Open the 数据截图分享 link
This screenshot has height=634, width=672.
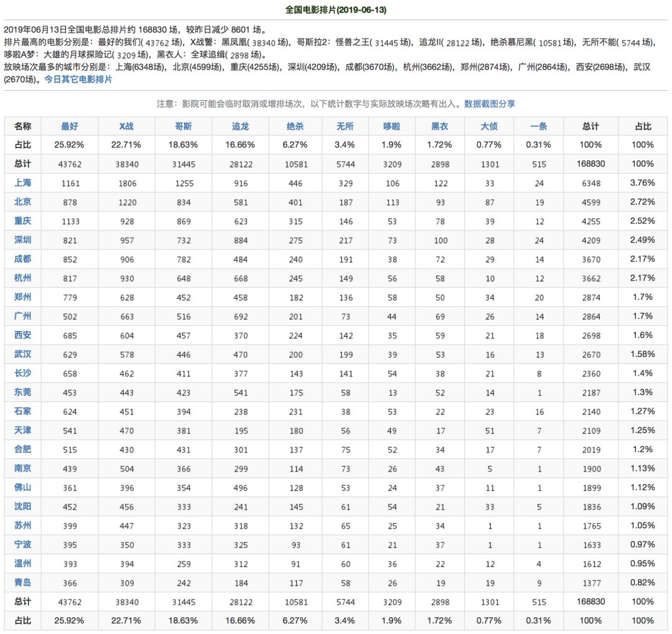[490, 104]
